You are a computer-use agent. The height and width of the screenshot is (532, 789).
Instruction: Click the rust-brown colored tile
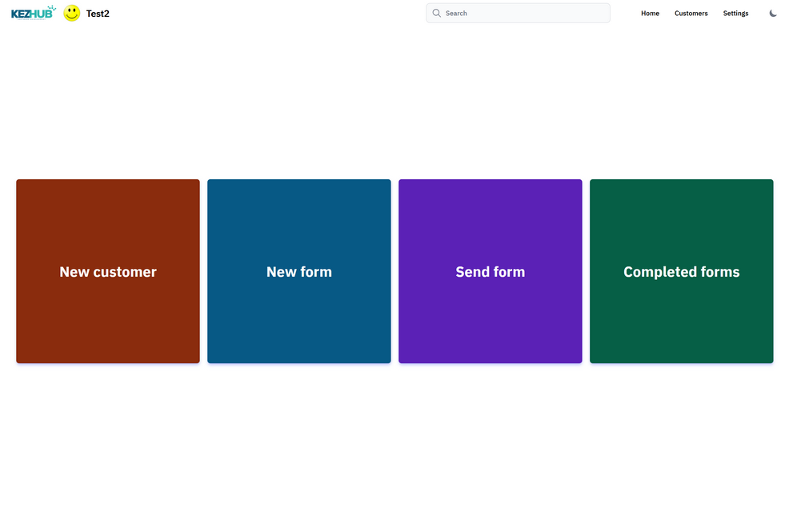[x=108, y=320]
